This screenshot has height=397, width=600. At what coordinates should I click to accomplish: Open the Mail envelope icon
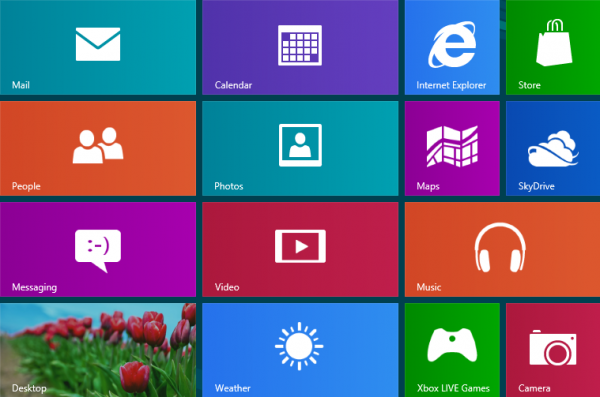(98, 44)
